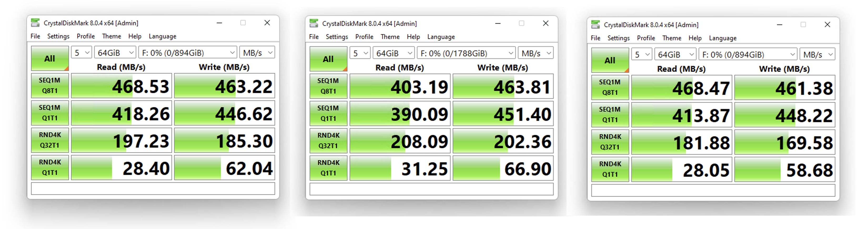Open drive F: dropdown in right window
The width and height of the screenshot is (868, 229).
pos(748,54)
